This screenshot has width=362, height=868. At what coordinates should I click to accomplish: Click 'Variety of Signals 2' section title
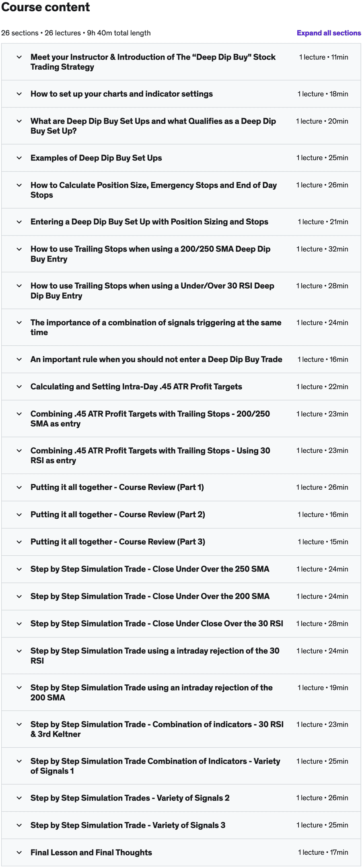130,798
